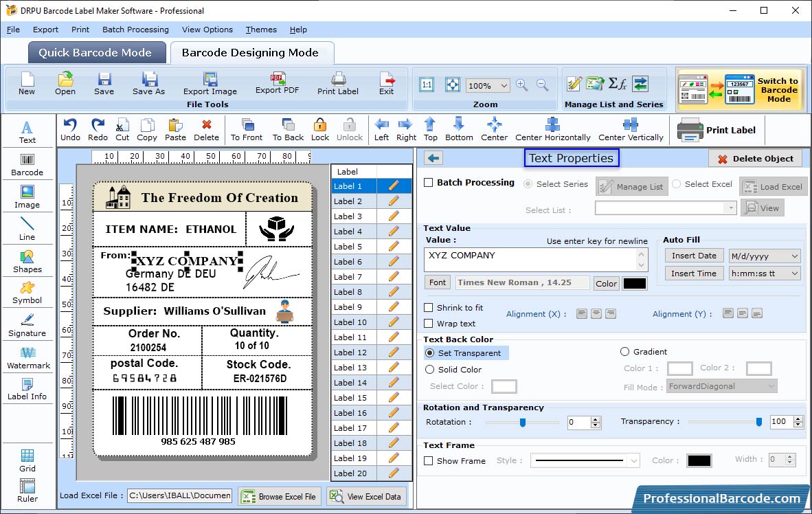Open the Themes menu
This screenshot has height=514, width=812.
pos(261,30)
